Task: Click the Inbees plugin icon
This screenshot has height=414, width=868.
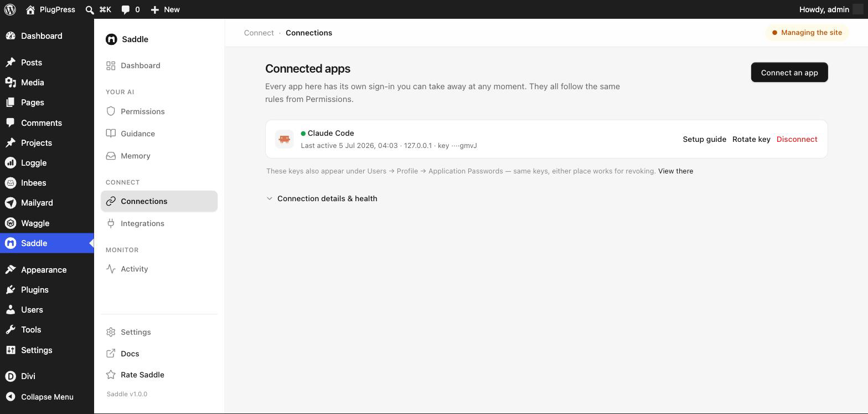Action: tap(11, 183)
